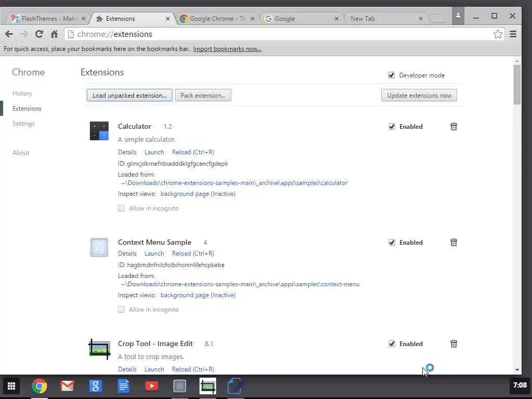Image resolution: width=532 pixels, height=399 pixels.
Task: Open the home page icon
Action: [54, 34]
